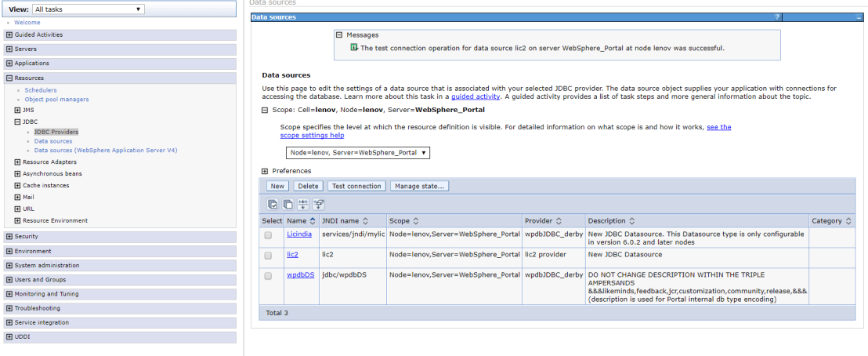
Task: Open help via the question mark icon
Action: 777,16
